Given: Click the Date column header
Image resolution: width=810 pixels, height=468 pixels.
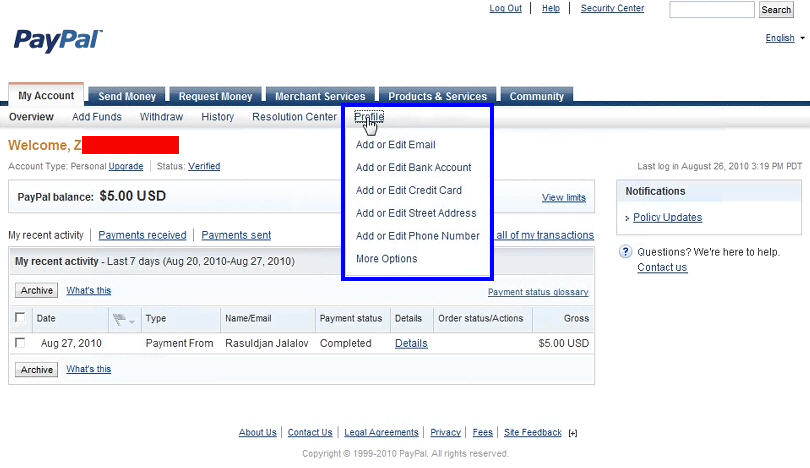Looking at the screenshot, I should coord(46,318).
